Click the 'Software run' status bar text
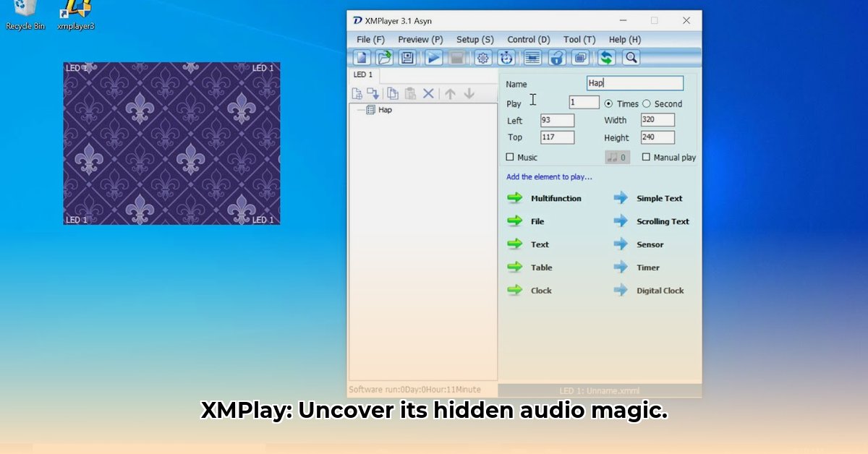The image size is (868, 454). click(414, 390)
